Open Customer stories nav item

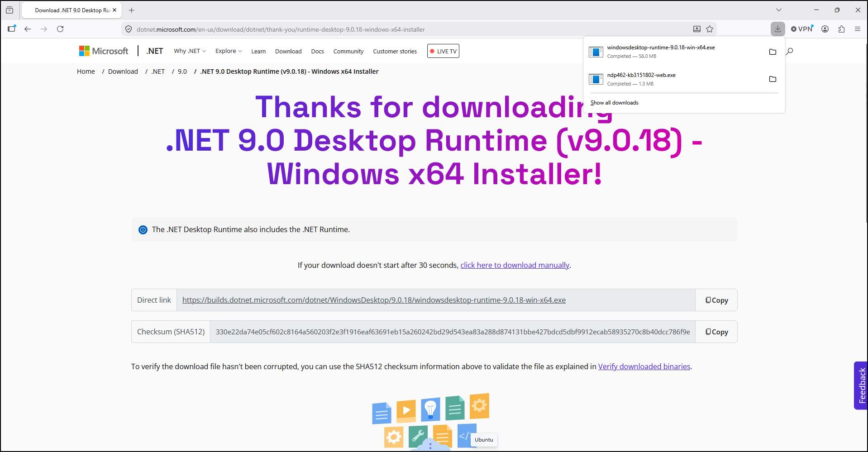[x=395, y=52]
